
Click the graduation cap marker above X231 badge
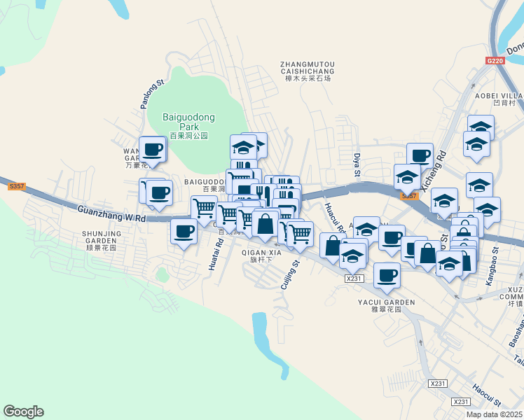pyautogui.click(x=352, y=259)
